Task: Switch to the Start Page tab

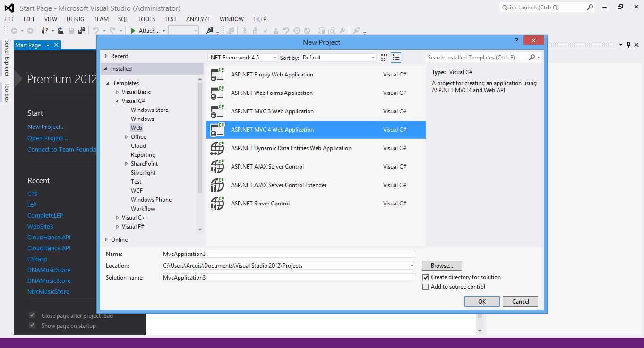Action: click(x=28, y=45)
